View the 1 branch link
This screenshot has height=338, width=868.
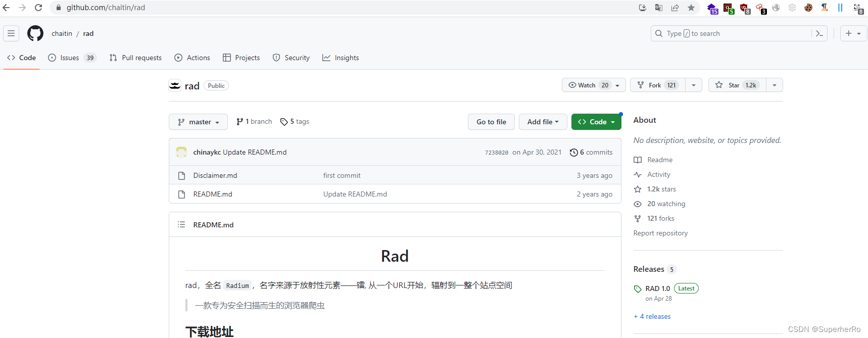click(254, 122)
